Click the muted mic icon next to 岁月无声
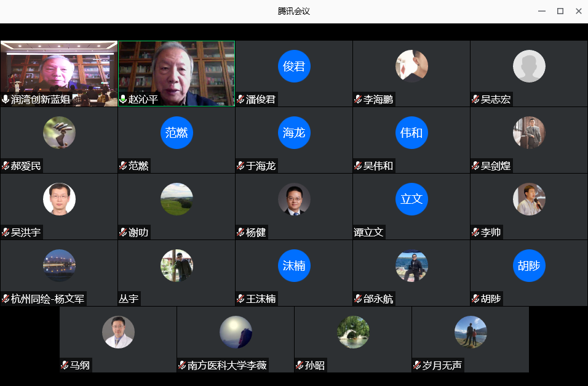Image resolution: width=588 pixels, height=386 pixels. (417, 365)
